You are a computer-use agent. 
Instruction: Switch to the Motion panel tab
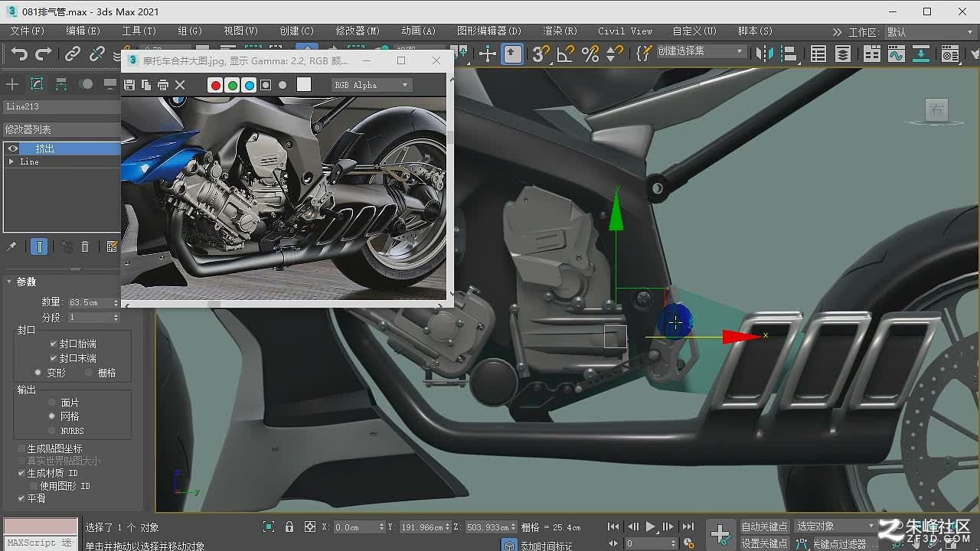tap(86, 84)
